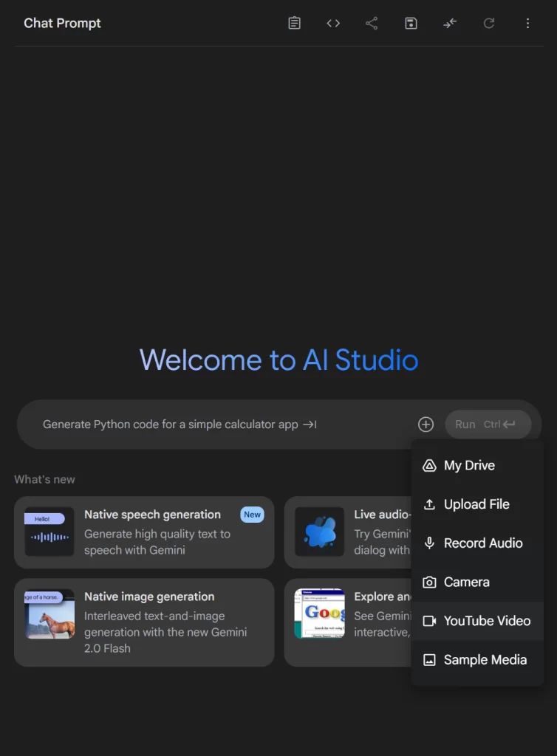This screenshot has height=756, width=557.
Task: Open the three-dot more options menu
Action: [x=527, y=23]
